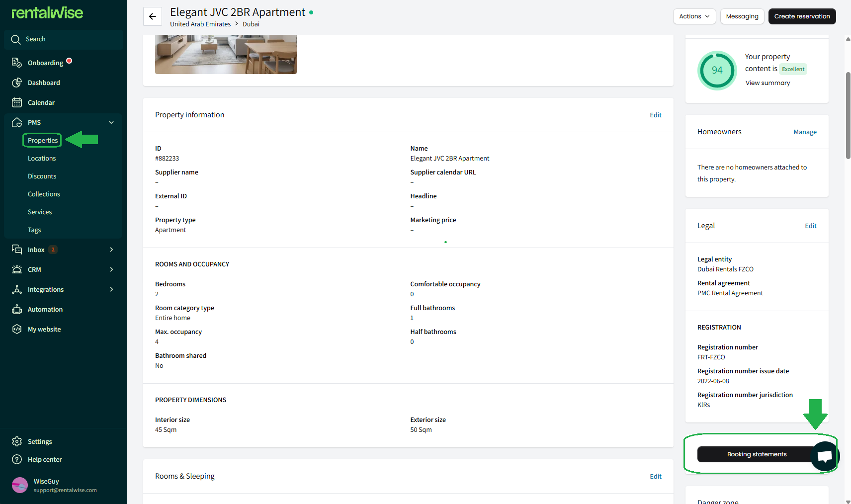Click the Create reservation button

point(802,16)
